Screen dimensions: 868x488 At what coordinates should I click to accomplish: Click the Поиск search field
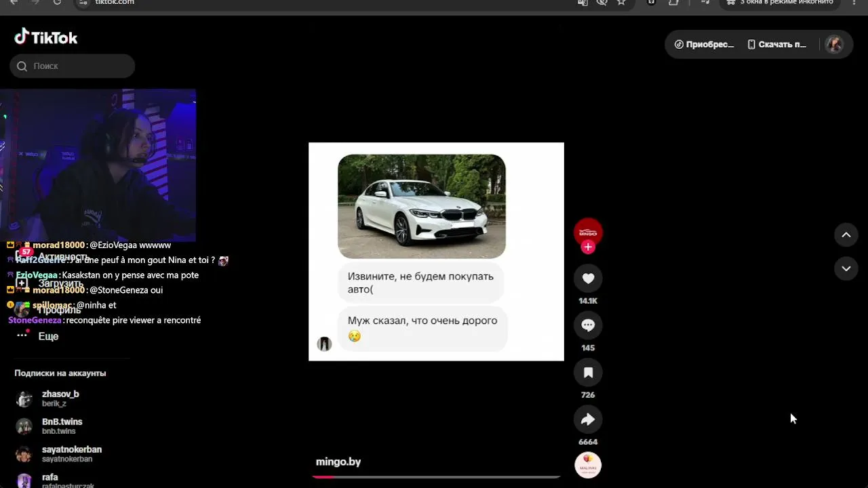click(x=73, y=66)
